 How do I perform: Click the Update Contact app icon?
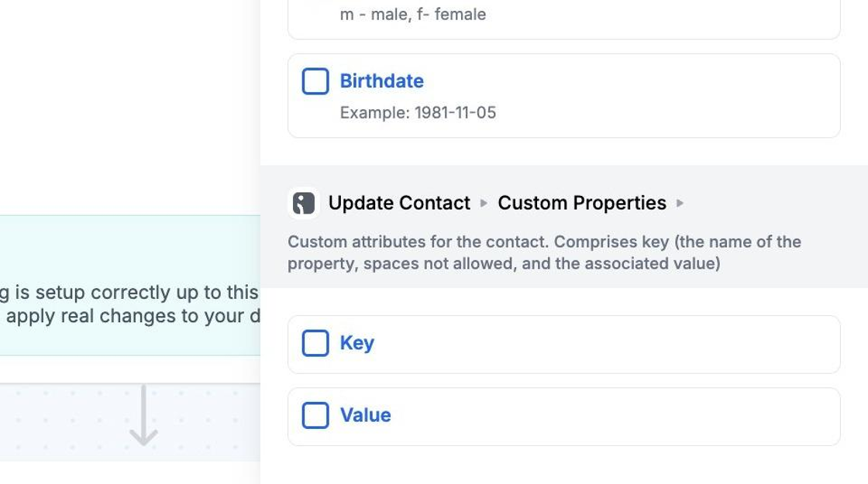click(304, 203)
